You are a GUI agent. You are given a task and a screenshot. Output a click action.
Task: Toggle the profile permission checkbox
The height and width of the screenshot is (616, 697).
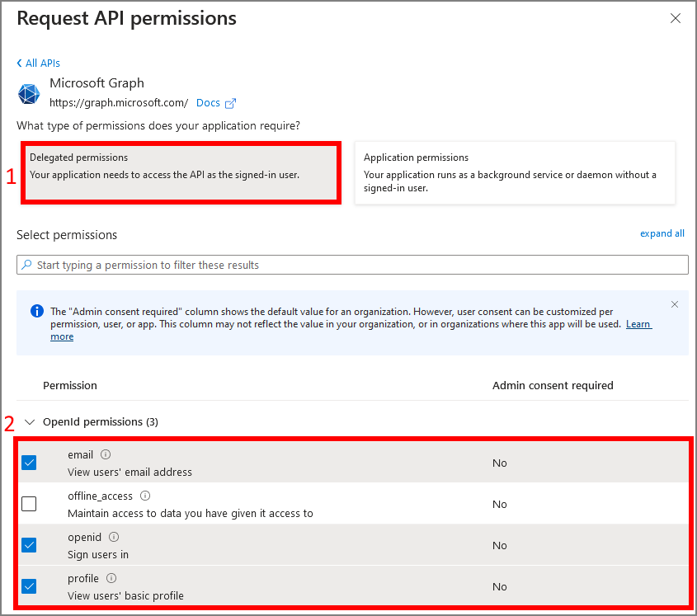(x=29, y=586)
